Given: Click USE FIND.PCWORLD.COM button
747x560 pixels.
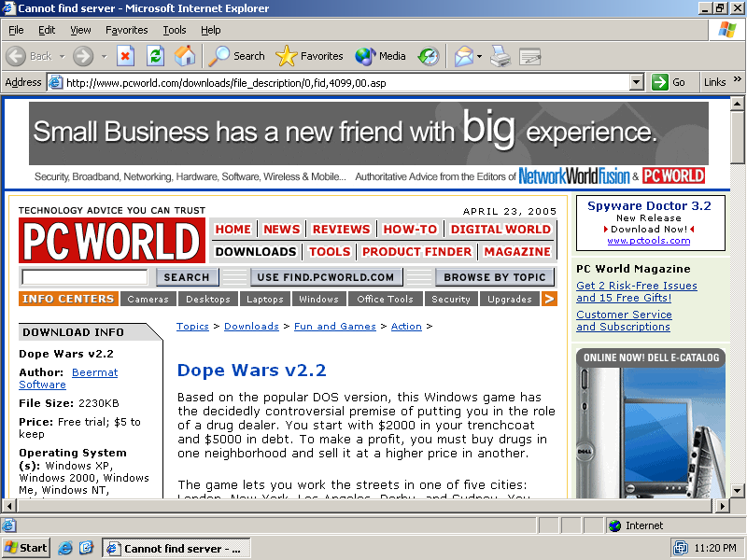Looking at the screenshot, I should [326, 277].
